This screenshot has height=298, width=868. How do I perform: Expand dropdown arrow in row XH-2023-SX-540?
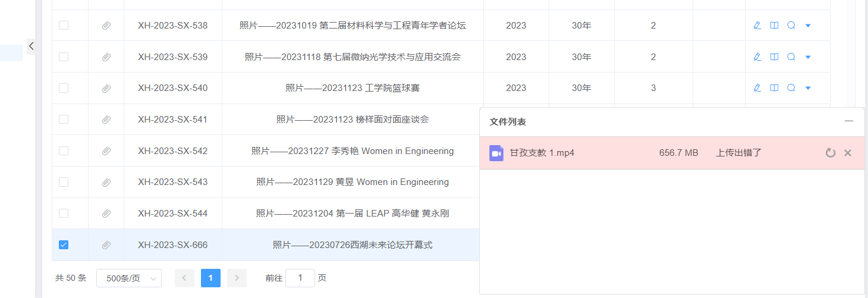[808, 88]
